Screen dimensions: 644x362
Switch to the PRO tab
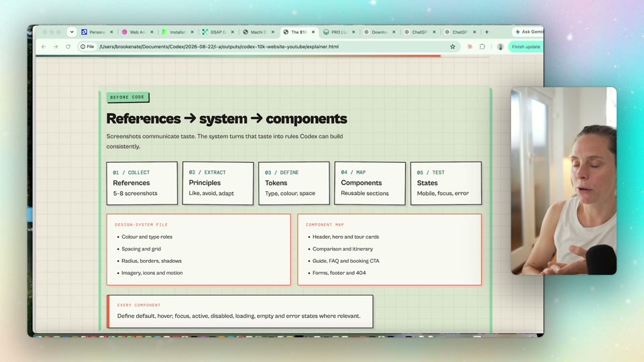[x=335, y=32]
